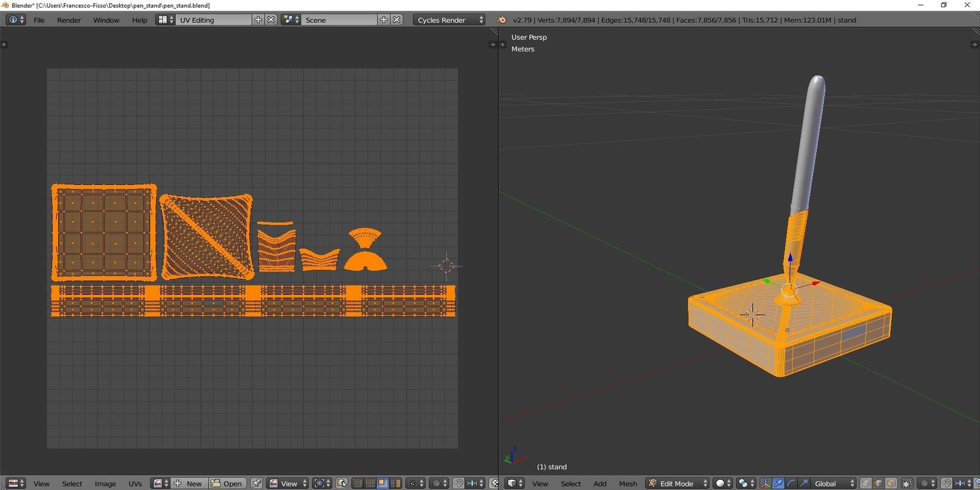Enable scale manipulator icon

pos(804,483)
